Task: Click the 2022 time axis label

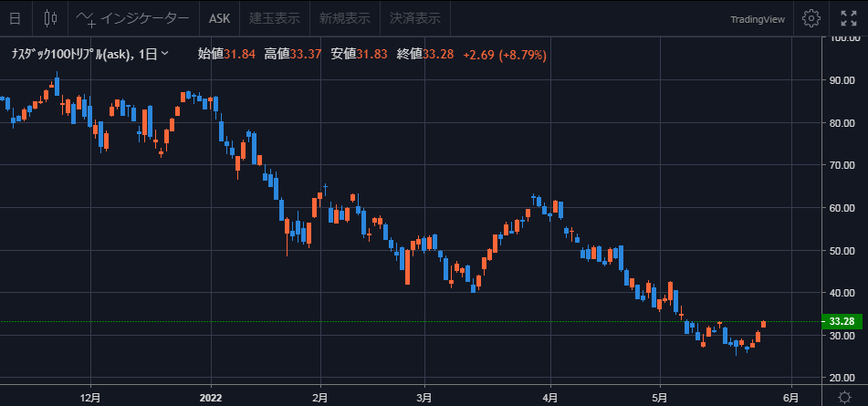Action: pyautogui.click(x=211, y=397)
